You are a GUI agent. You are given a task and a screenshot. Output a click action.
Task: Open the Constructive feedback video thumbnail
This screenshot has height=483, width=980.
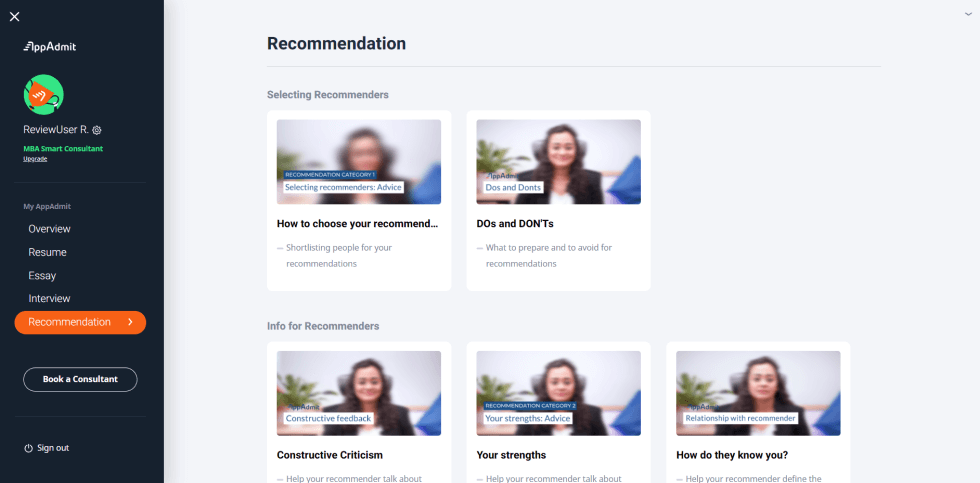tap(359, 393)
